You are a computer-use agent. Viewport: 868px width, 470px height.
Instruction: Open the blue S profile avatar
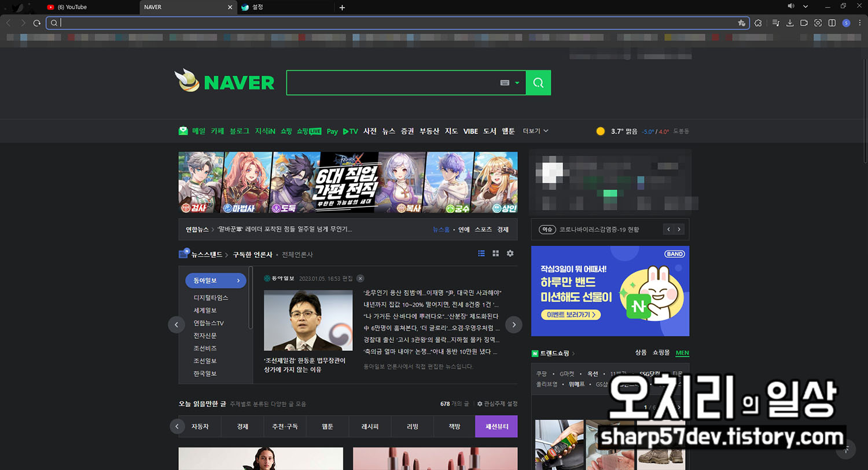tap(846, 23)
